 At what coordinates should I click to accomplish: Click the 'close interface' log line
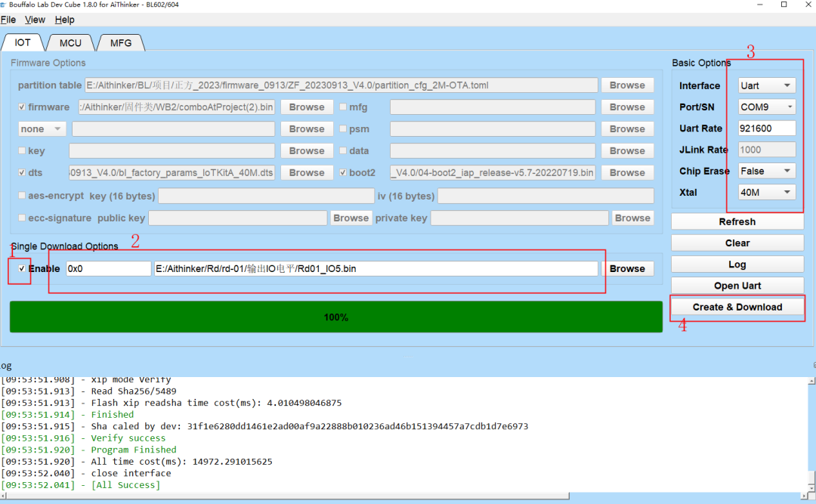click(131, 473)
